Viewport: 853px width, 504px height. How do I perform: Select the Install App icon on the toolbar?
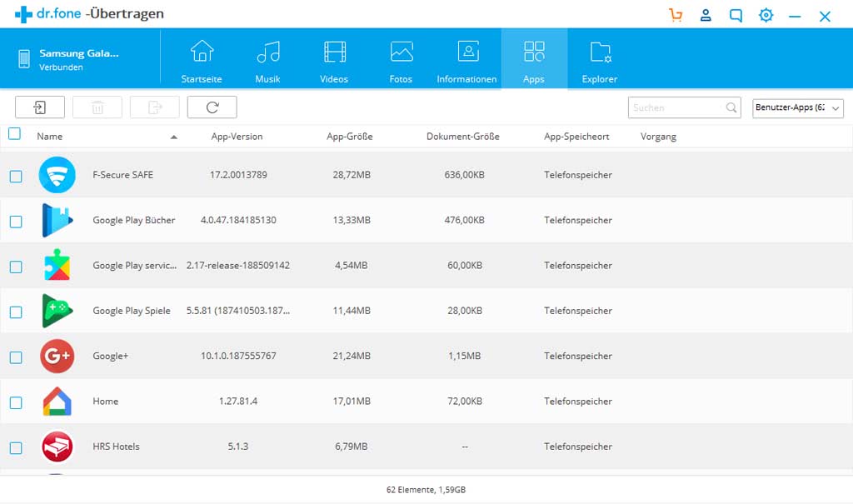click(x=39, y=107)
